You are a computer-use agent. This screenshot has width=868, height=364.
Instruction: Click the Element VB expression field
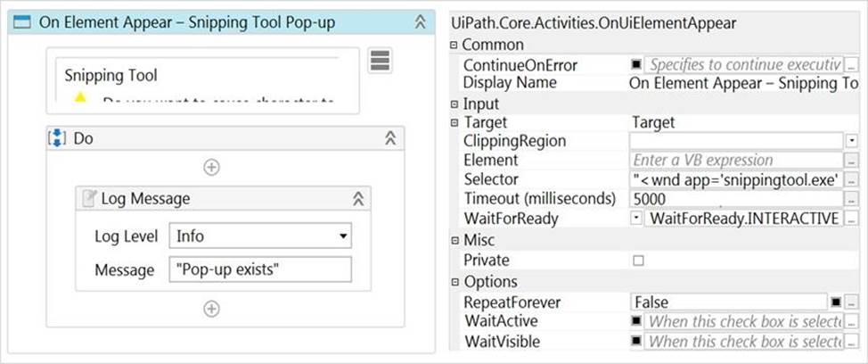tap(736, 161)
